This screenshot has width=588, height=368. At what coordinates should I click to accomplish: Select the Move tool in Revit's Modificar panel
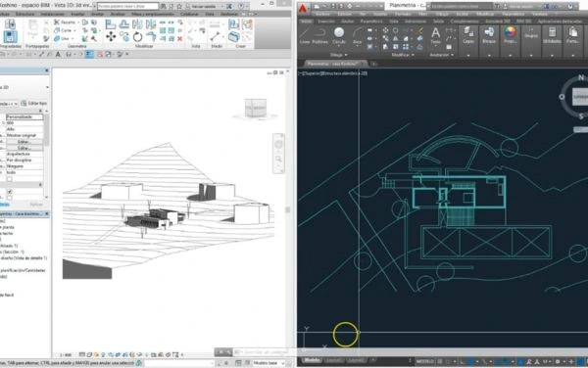tap(111, 36)
